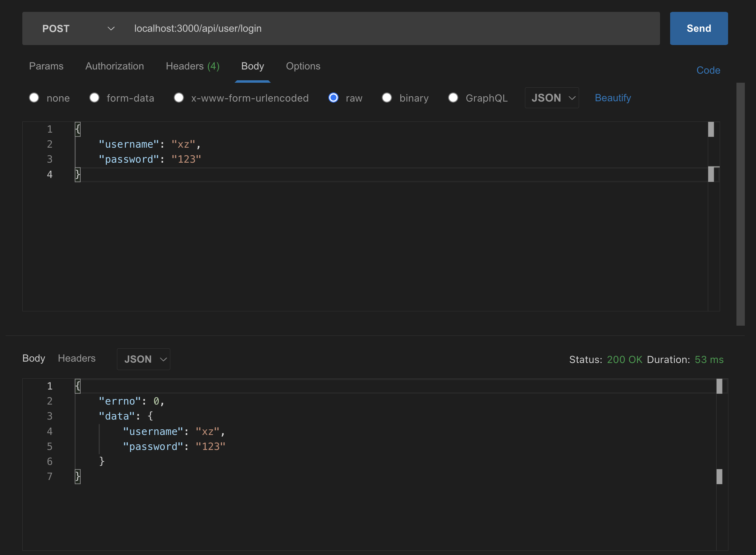Expand the request body JSON format dropdown

point(552,98)
